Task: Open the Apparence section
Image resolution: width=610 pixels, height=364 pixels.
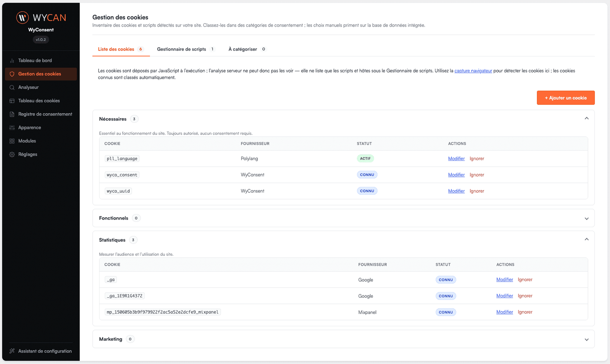Action: (30, 128)
